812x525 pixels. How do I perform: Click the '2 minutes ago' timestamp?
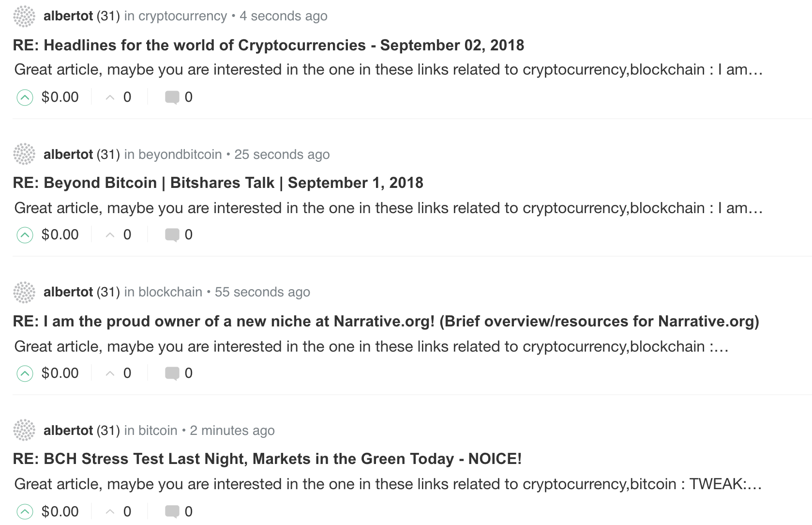click(232, 430)
